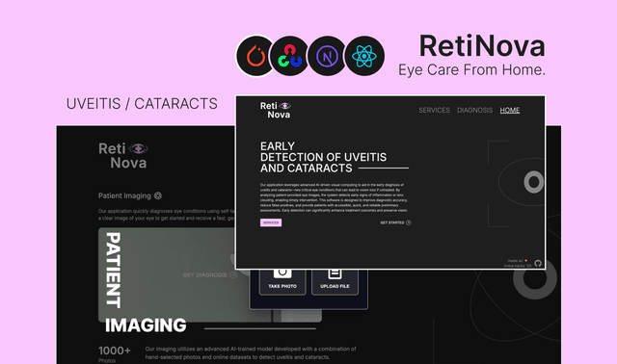Select the underlined HOME nav item
The height and width of the screenshot is (364, 617).
pos(510,110)
